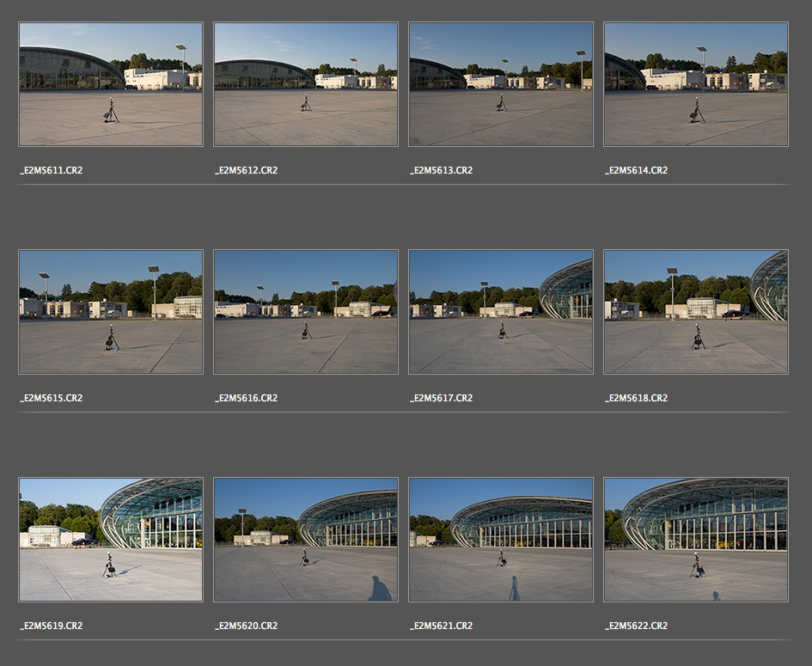Select _E2M5620.CR2 thumbnail with photographer shadow

click(x=306, y=540)
